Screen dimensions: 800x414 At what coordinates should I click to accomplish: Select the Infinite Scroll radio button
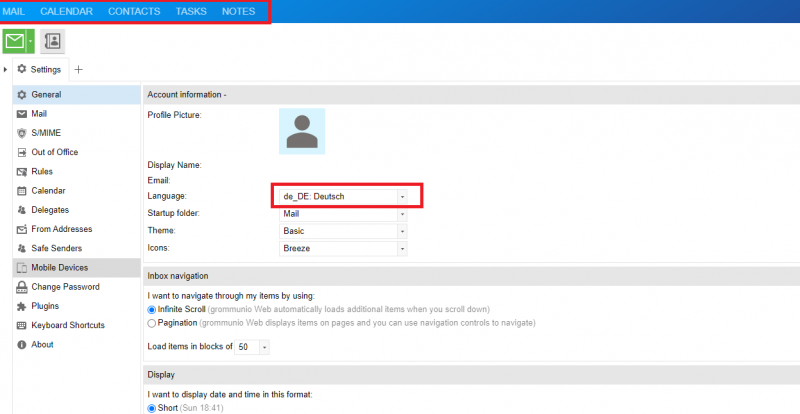152,310
